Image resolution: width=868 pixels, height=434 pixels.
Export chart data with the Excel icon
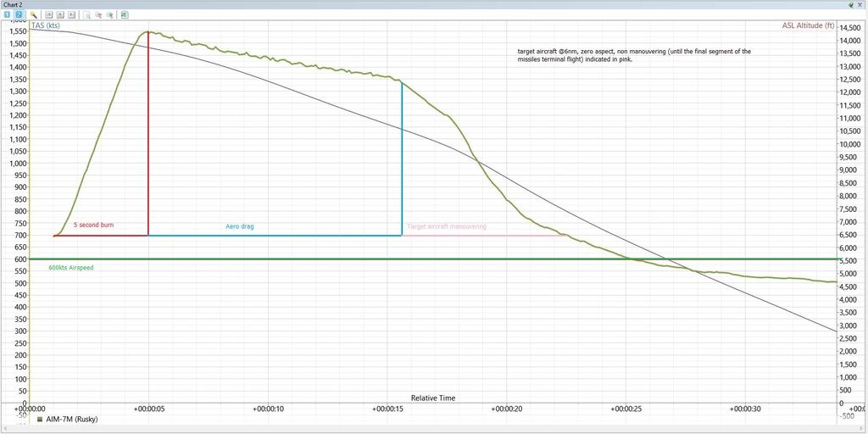[x=125, y=15]
